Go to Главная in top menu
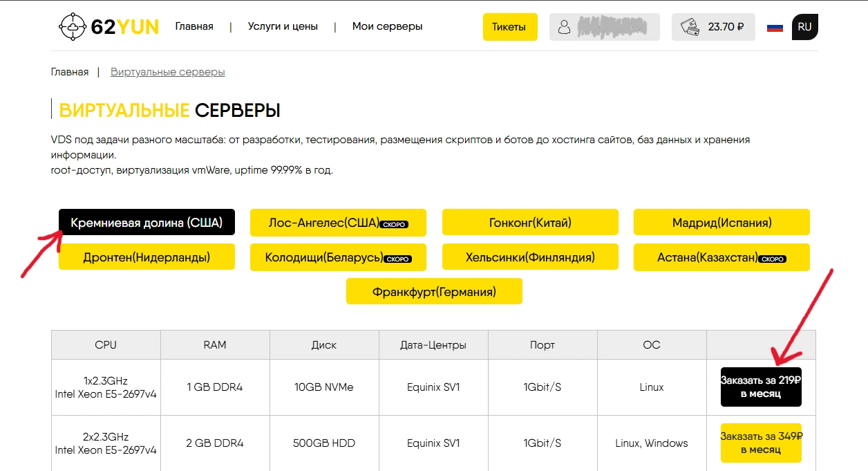 click(x=194, y=27)
